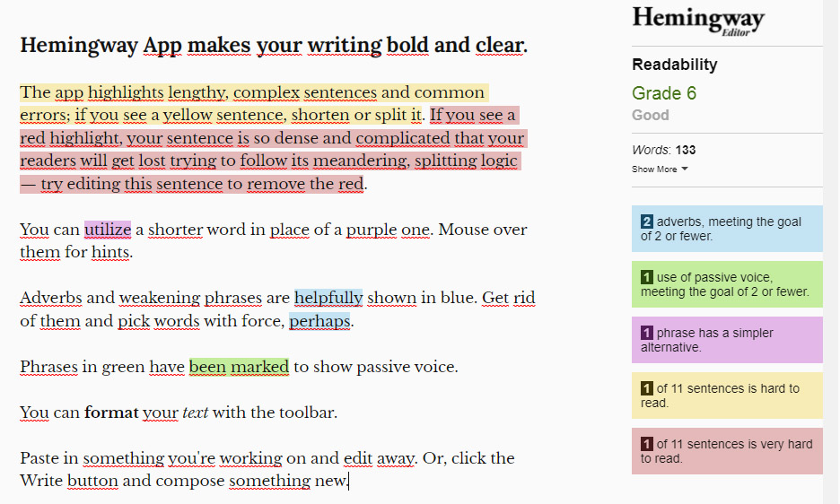Place cursor in the bold title heading
The image size is (840, 504).
(x=274, y=45)
